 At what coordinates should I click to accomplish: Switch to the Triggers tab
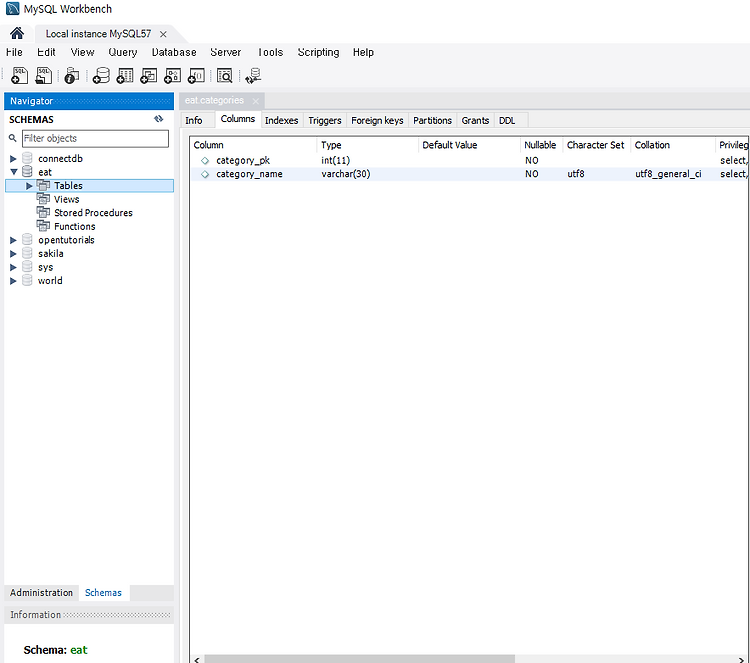pyautogui.click(x=325, y=121)
